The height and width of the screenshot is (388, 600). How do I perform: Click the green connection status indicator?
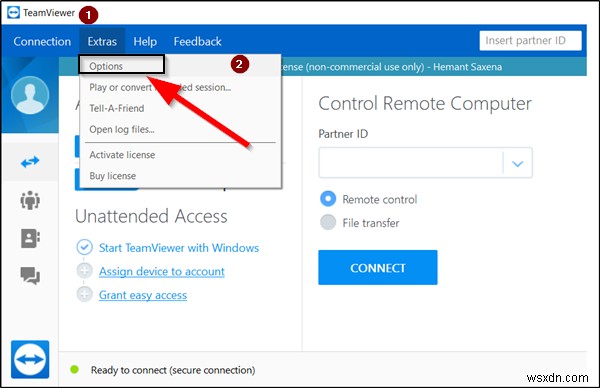pos(75,369)
